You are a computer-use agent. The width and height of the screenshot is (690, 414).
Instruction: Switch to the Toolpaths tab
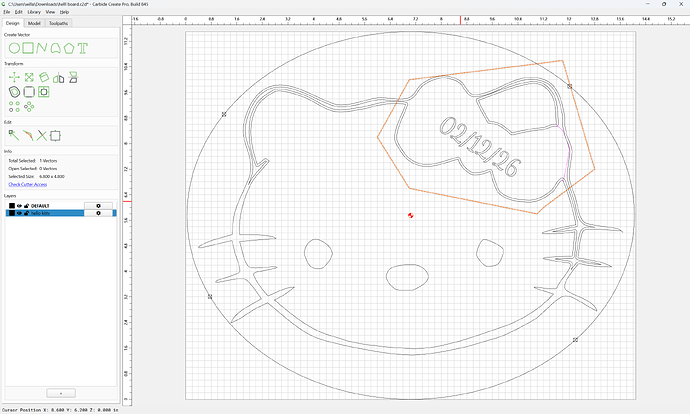pyautogui.click(x=58, y=23)
